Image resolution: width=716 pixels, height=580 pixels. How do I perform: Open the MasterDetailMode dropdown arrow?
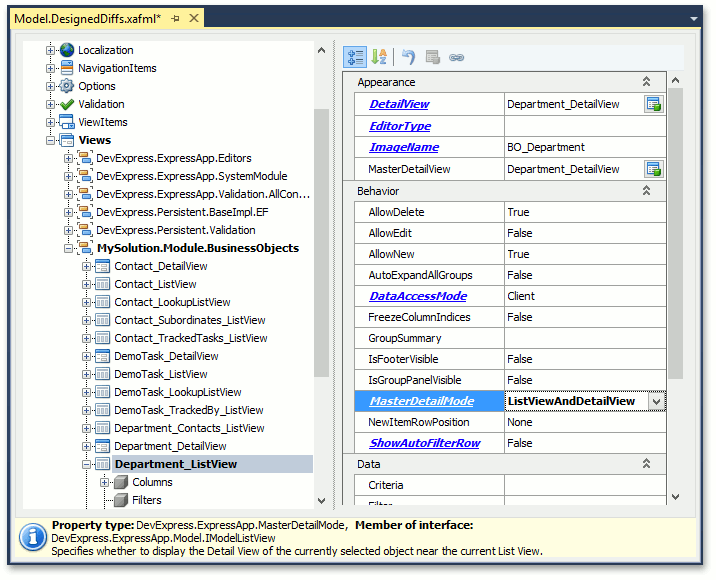coord(656,401)
